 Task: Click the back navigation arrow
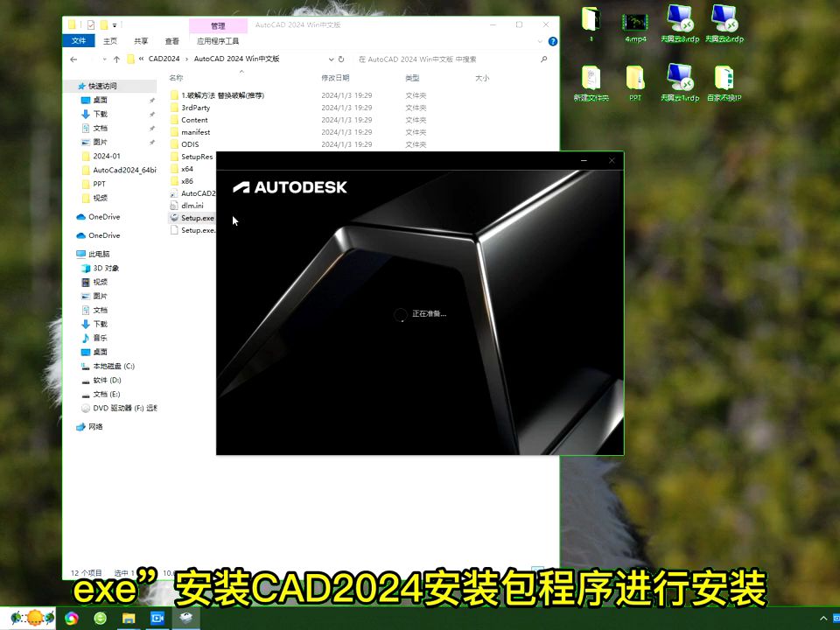pos(73,59)
